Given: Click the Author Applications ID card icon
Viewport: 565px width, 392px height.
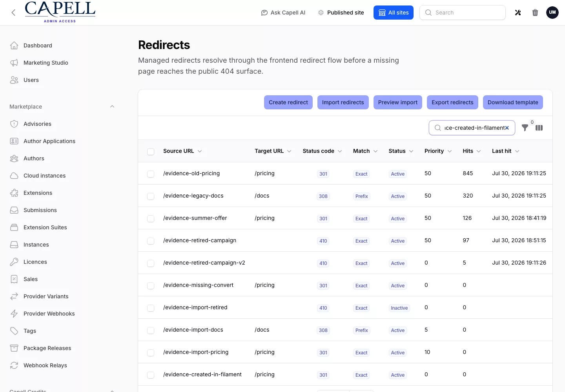Looking at the screenshot, I should pyautogui.click(x=14, y=141).
